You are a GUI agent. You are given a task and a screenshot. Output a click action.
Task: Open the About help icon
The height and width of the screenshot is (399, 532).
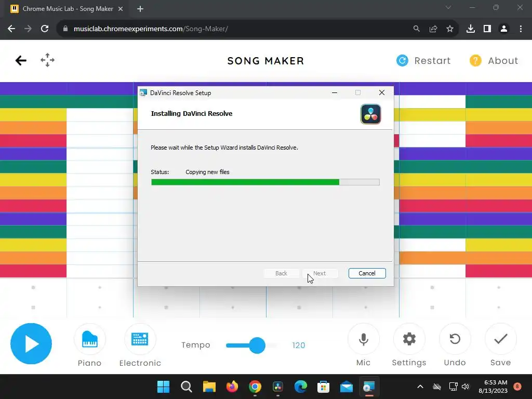coord(475,60)
